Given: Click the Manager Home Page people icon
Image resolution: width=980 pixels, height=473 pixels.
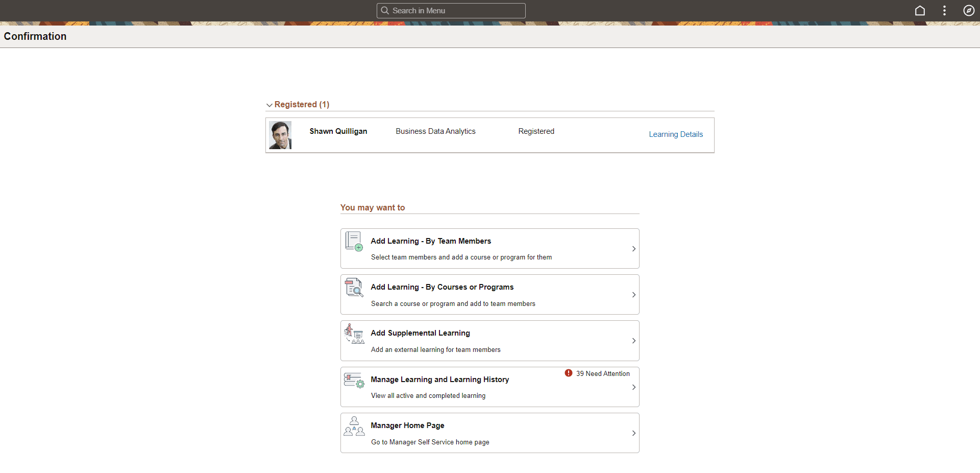Looking at the screenshot, I should (354, 427).
